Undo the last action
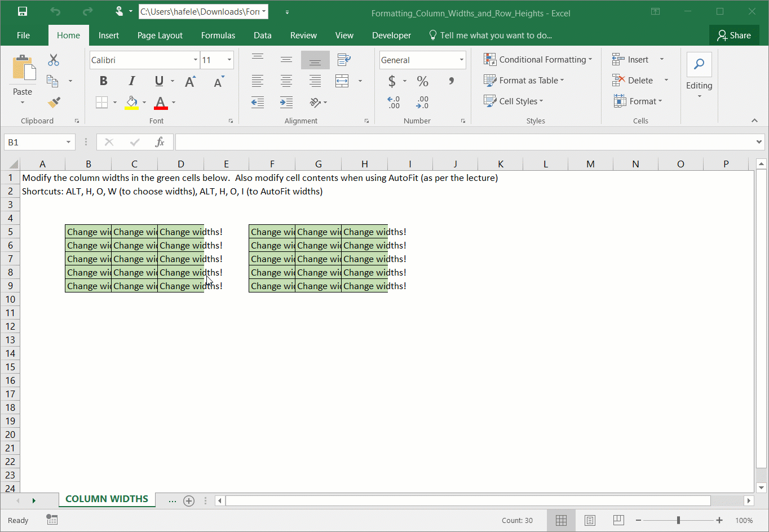769x532 pixels. point(55,12)
